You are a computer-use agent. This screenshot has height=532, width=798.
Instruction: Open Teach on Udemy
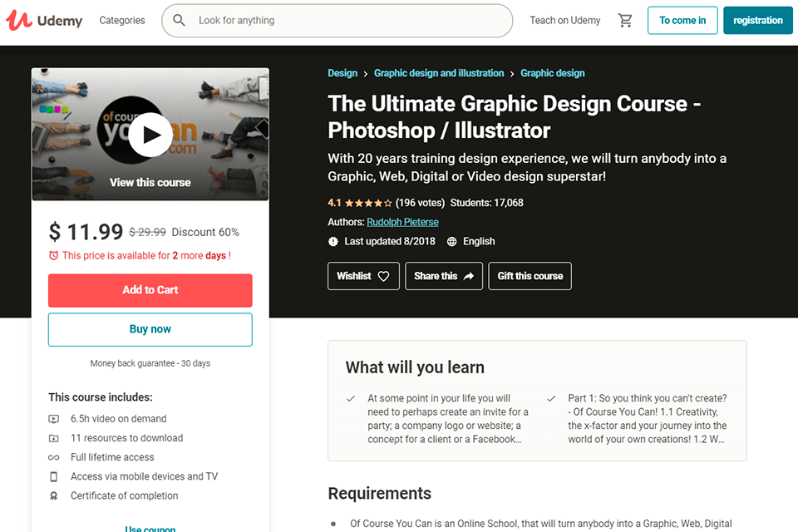click(565, 21)
